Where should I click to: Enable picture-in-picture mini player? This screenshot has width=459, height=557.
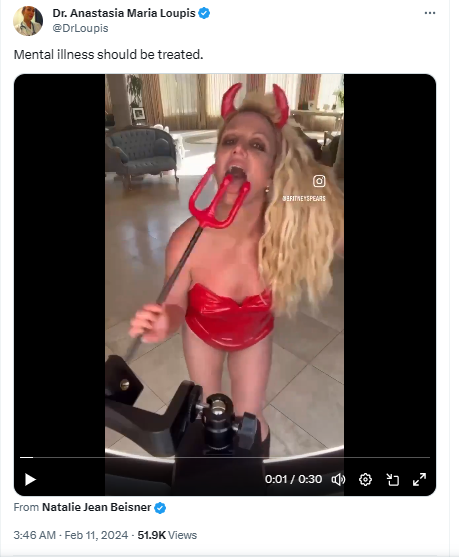coord(393,480)
